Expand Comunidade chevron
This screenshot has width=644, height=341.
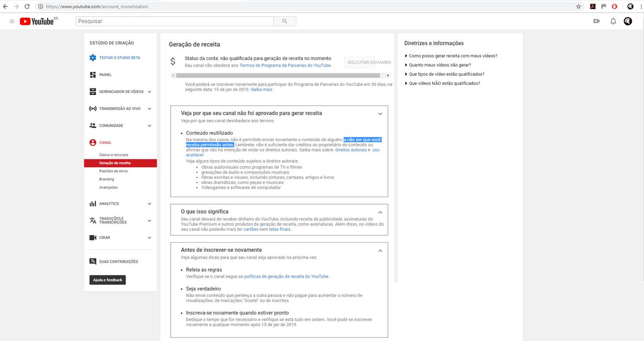[x=150, y=126]
